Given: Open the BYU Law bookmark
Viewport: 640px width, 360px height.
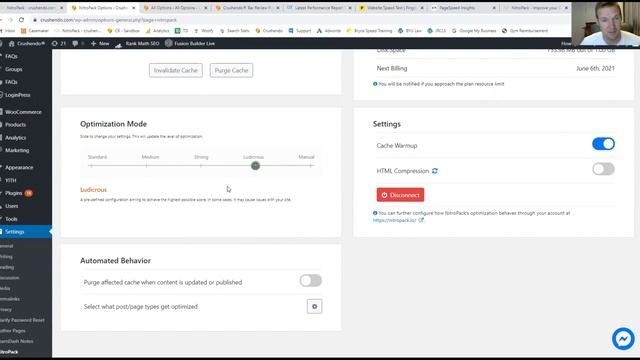Looking at the screenshot, I should pos(410,31).
